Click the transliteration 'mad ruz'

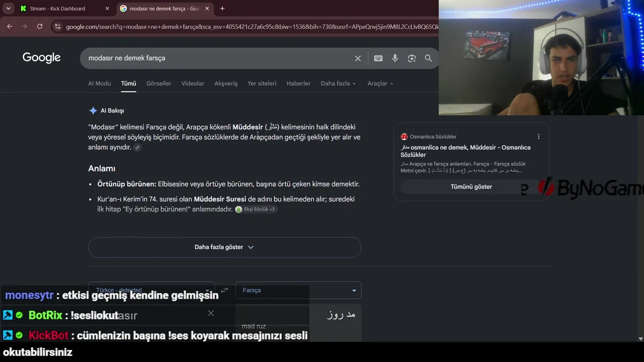[254, 326]
